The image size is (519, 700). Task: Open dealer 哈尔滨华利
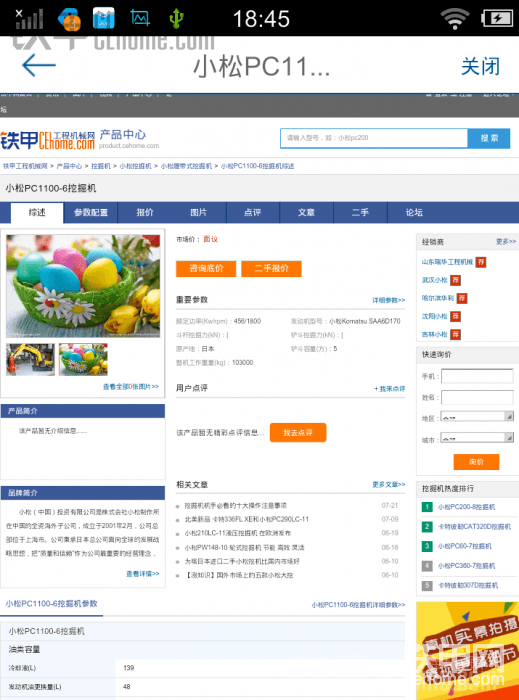[x=438, y=298]
